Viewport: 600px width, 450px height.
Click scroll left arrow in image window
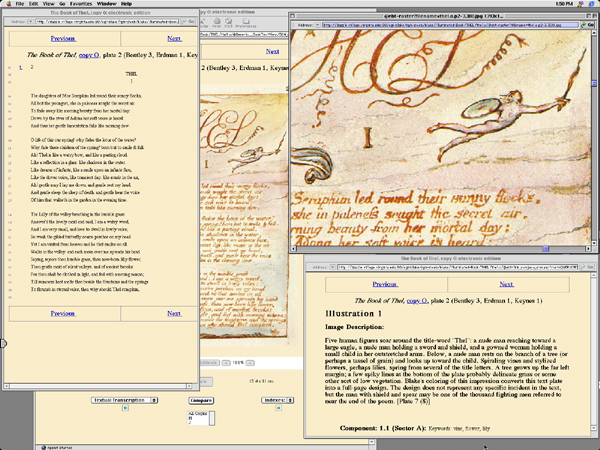[x=293, y=249]
